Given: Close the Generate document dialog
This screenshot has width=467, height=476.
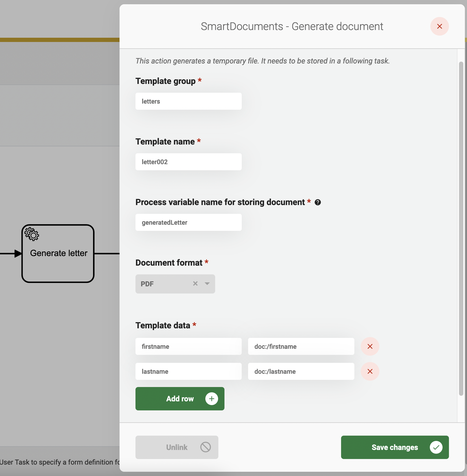Looking at the screenshot, I should pyautogui.click(x=439, y=26).
